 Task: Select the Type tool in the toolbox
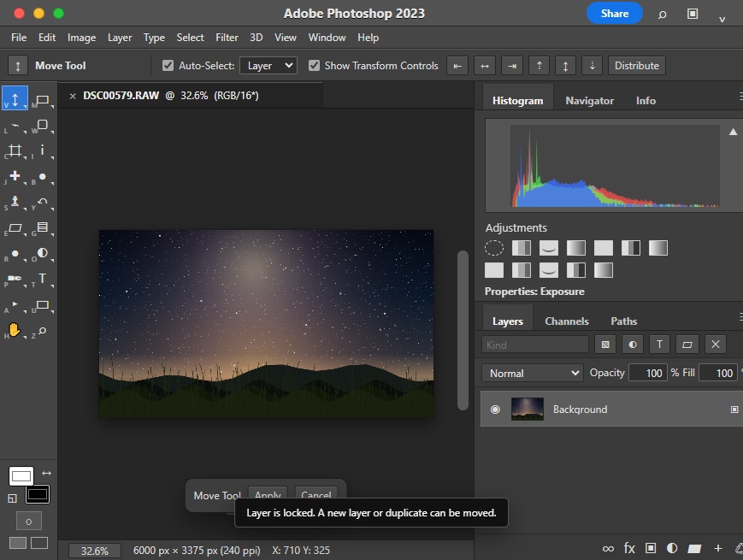[42, 278]
